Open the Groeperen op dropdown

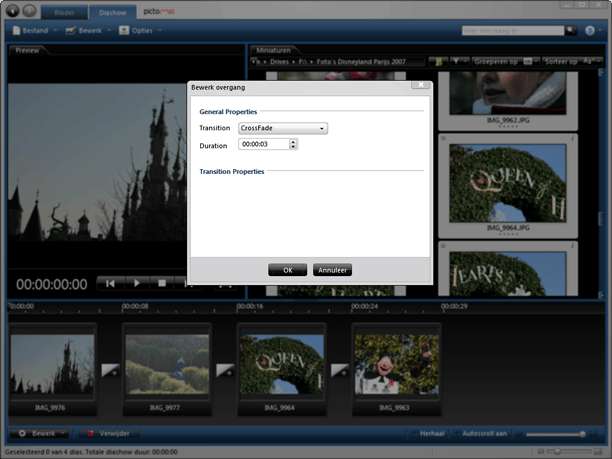[x=506, y=61]
